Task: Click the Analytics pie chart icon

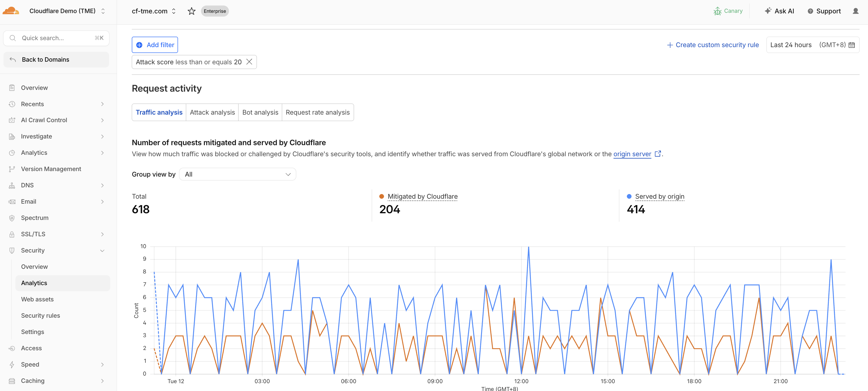Action: [x=12, y=153]
